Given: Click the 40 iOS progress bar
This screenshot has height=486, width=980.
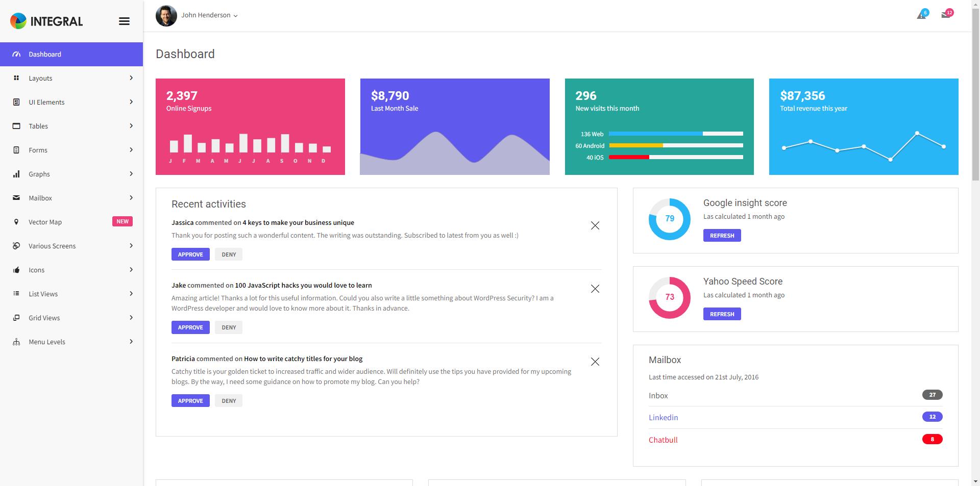Looking at the screenshot, I should pos(676,157).
